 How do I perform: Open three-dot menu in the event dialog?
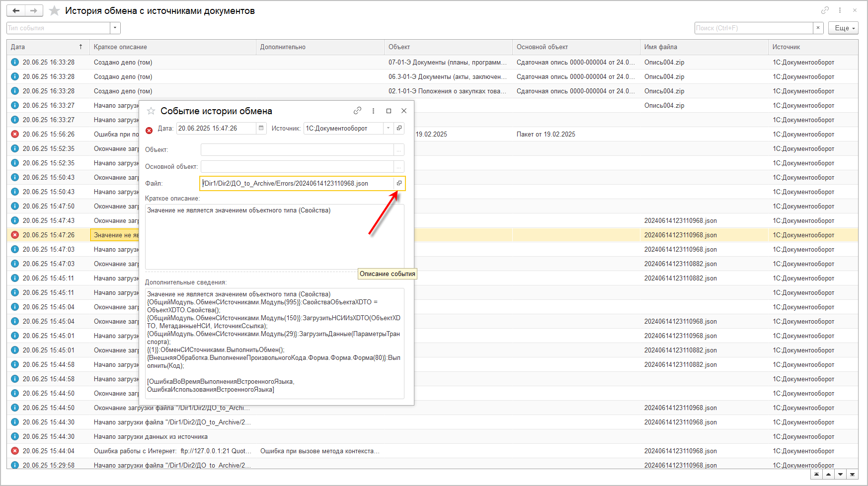(x=373, y=111)
